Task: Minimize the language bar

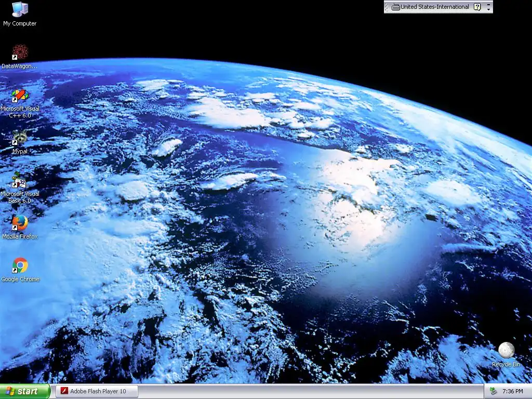Action: pyautogui.click(x=488, y=4)
